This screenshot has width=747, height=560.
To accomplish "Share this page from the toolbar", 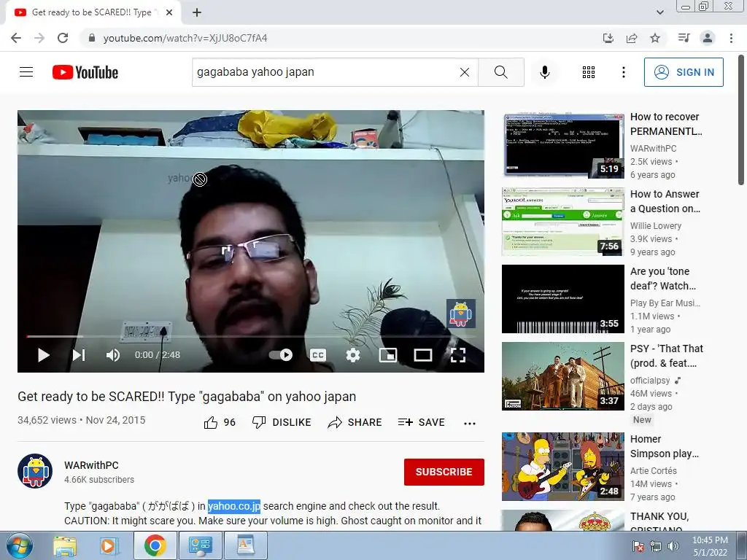I will click(632, 38).
